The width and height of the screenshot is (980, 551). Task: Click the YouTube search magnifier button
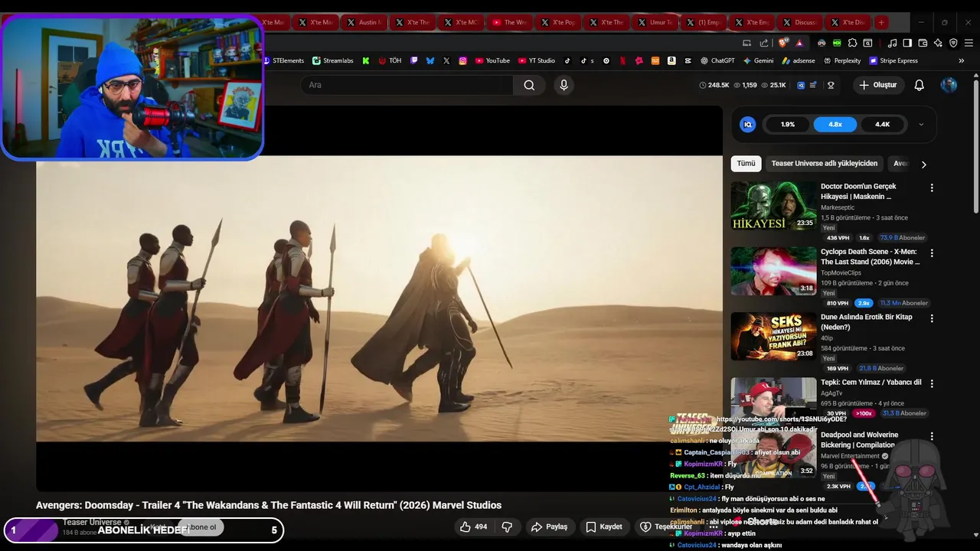529,85
